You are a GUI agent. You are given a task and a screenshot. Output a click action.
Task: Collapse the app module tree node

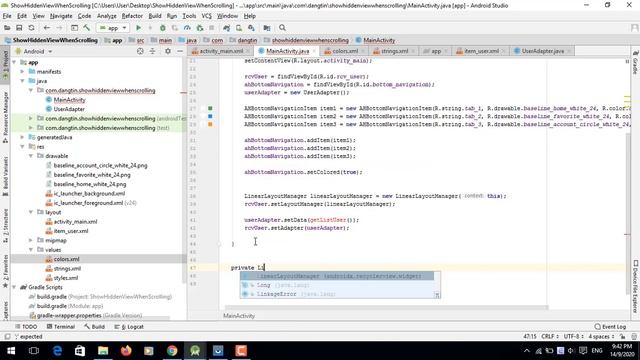pyautogui.click(x=15, y=62)
